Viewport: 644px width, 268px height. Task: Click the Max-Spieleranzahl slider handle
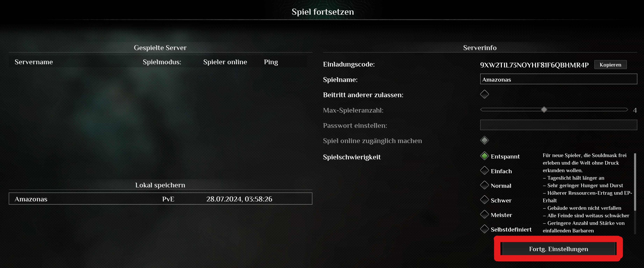click(x=544, y=110)
